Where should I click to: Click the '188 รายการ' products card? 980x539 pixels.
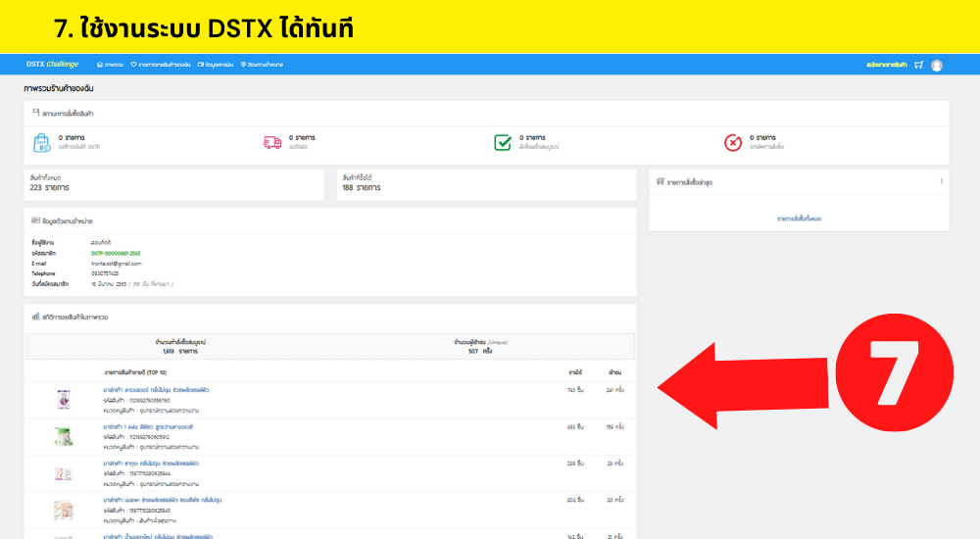486,184
